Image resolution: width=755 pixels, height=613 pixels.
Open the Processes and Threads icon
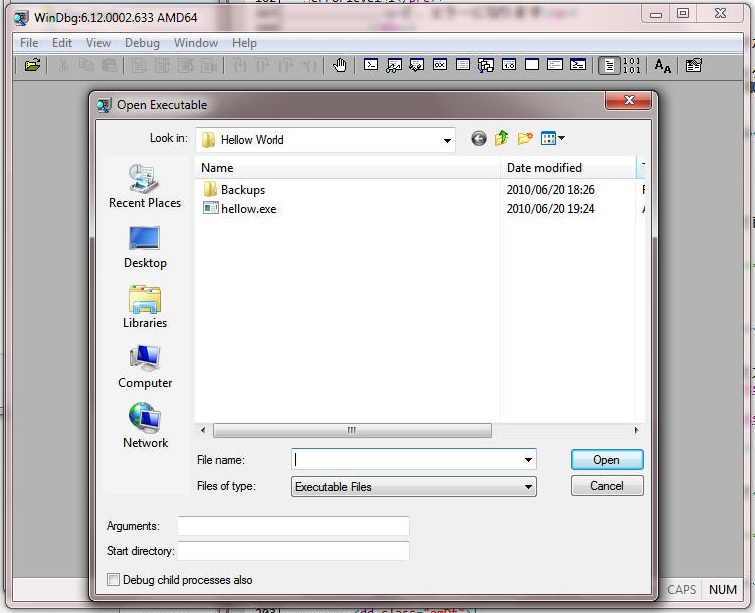click(555, 65)
